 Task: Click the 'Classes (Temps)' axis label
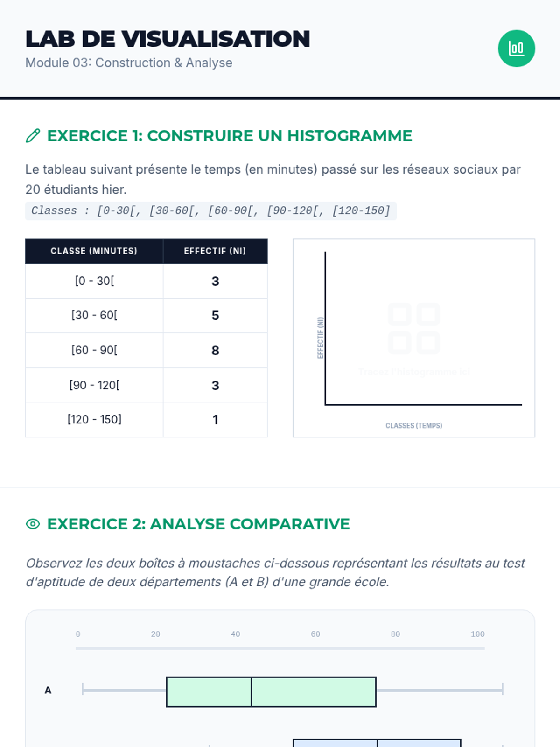413,426
